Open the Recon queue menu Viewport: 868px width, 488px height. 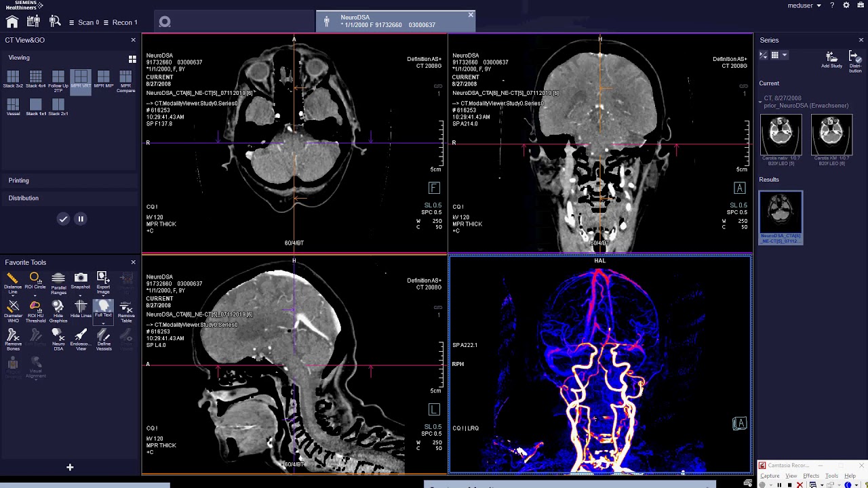[x=120, y=22]
